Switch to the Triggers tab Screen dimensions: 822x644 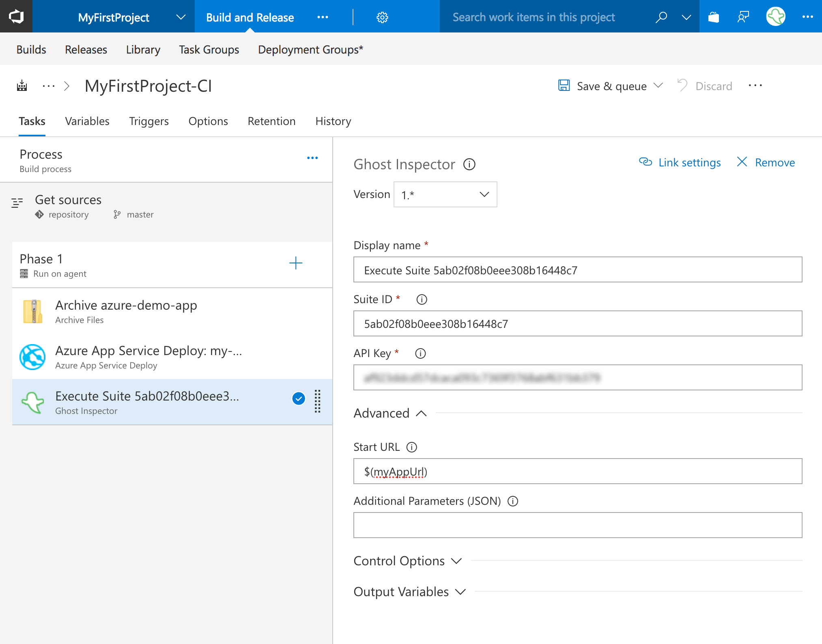[148, 121]
